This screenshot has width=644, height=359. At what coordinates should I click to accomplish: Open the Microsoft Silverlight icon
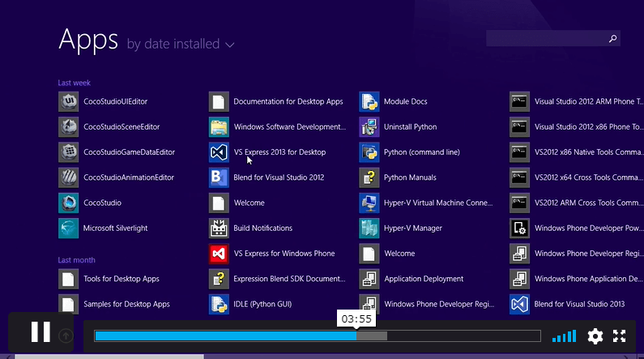[x=68, y=229]
